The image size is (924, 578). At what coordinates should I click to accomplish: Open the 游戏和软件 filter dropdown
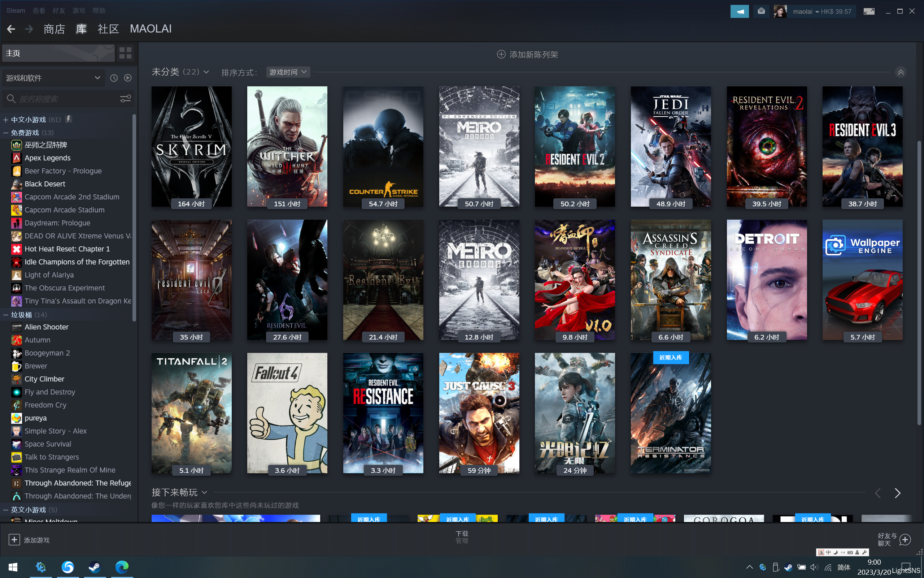53,78
